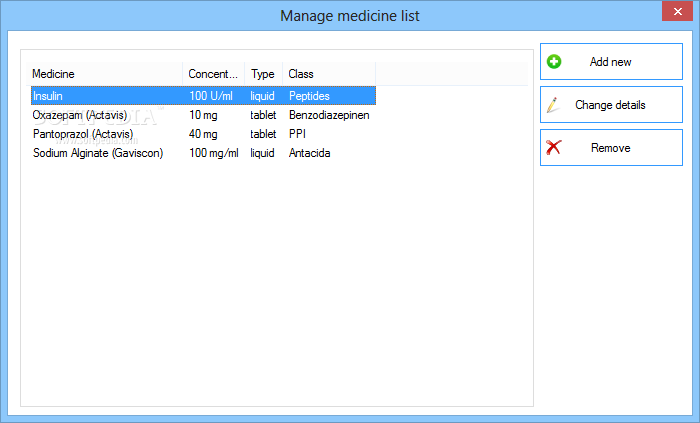Screen dimensions: 700x423
Task: Sort by the Type column header
Action: click(x=263, y=74)
